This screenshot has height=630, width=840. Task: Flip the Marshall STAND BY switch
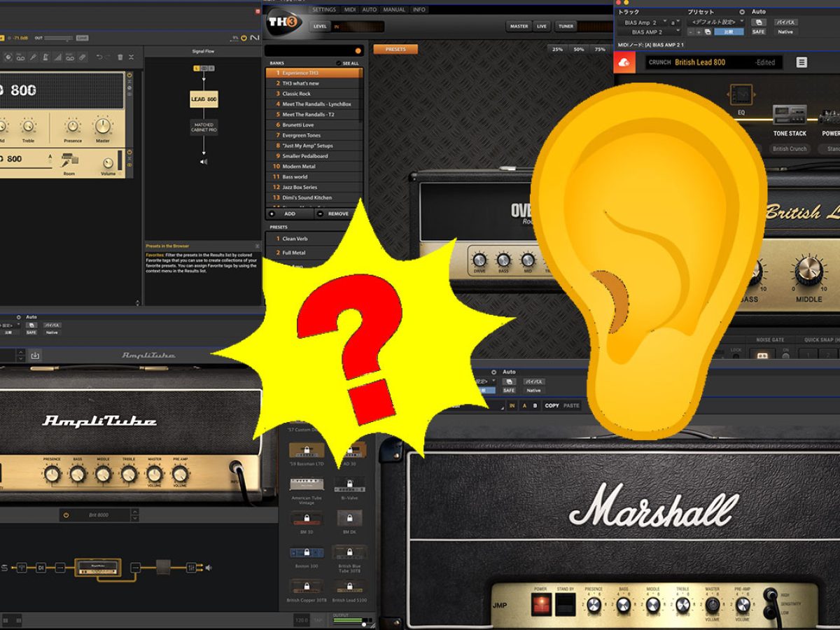pyautogui.click(x=565, y=605)
